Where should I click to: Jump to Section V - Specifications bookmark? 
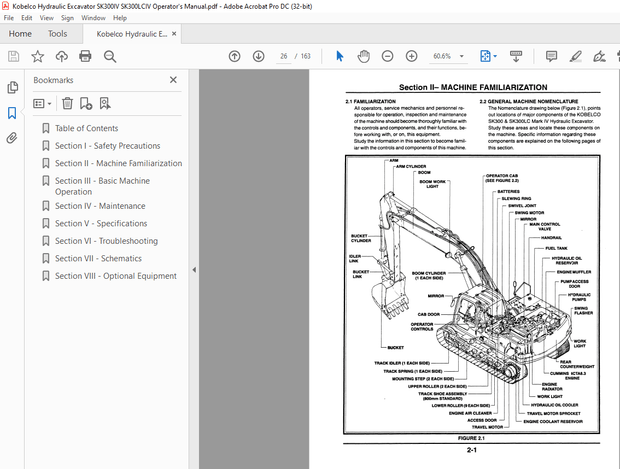(x=101, y=223)
